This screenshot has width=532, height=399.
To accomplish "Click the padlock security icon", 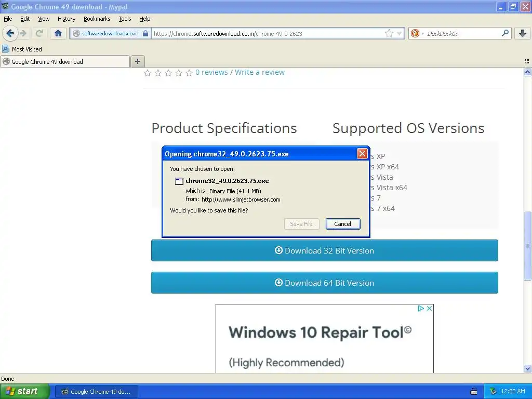I will 145,33.
